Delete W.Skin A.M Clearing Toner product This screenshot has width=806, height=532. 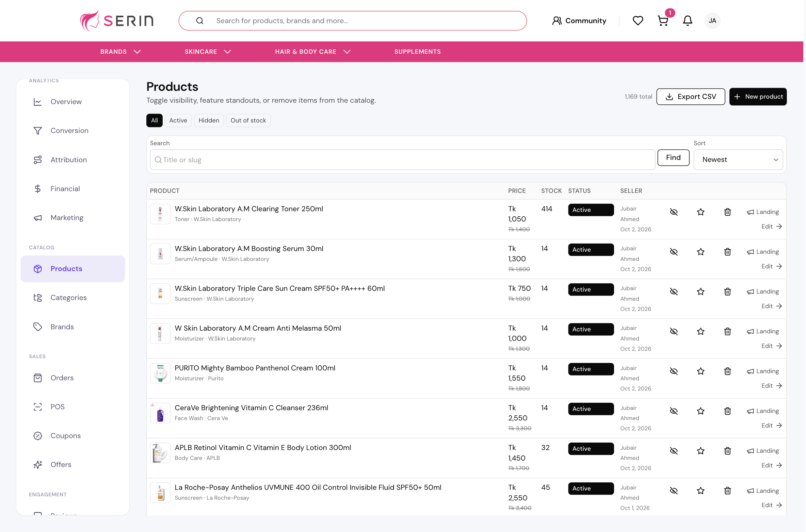point(727,212)
